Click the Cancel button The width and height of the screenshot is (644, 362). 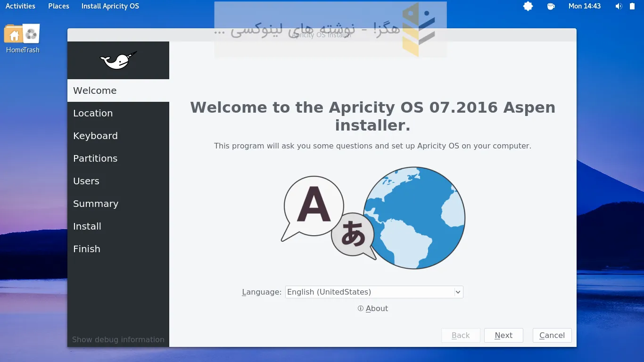tap(552, 335)
